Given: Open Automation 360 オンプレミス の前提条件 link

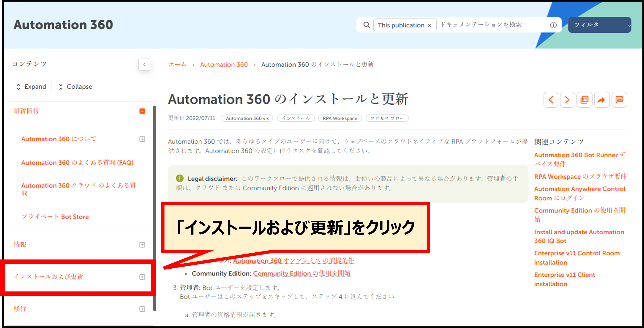Looking at the screenshot, I should tap(294, 261).
